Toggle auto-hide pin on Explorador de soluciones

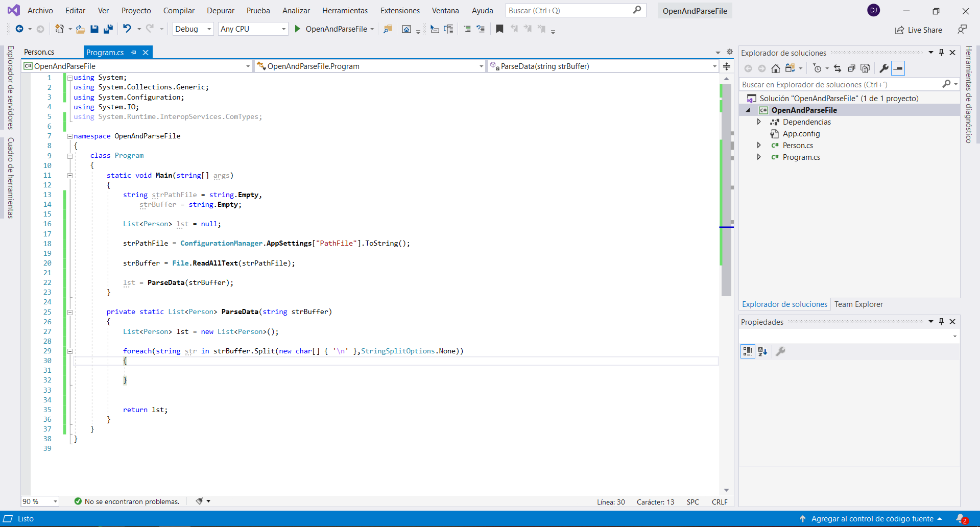click(941, 53)
